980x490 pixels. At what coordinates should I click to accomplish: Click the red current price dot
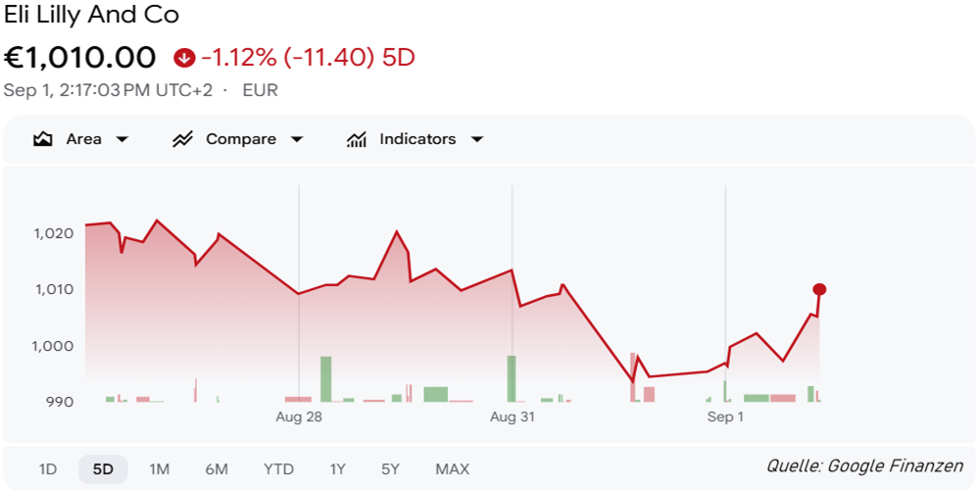coord(819,289)
